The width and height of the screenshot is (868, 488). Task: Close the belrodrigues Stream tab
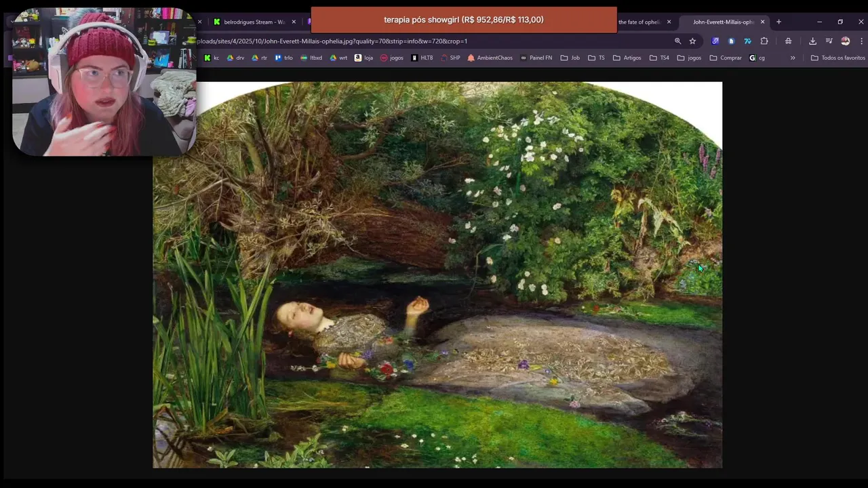point(294,22)
